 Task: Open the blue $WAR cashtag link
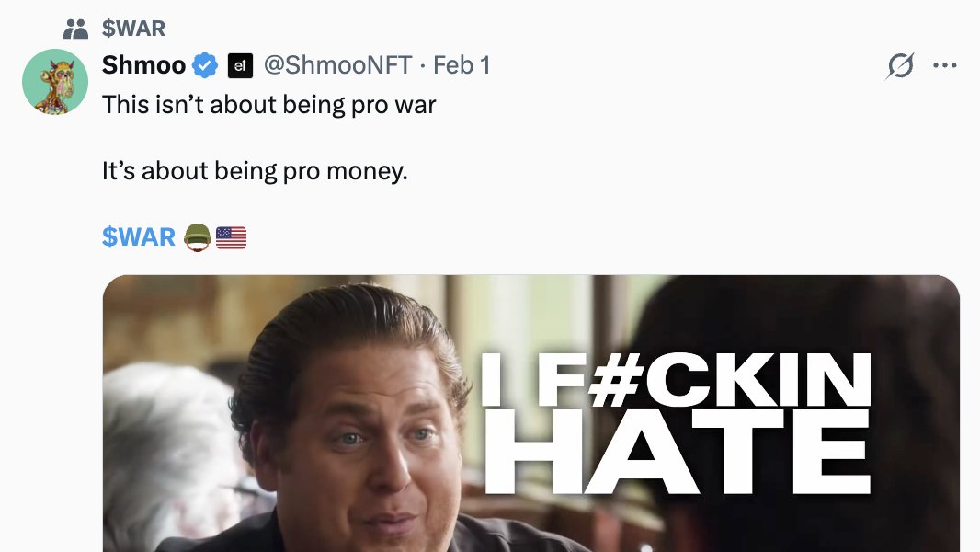pos(139,237)
